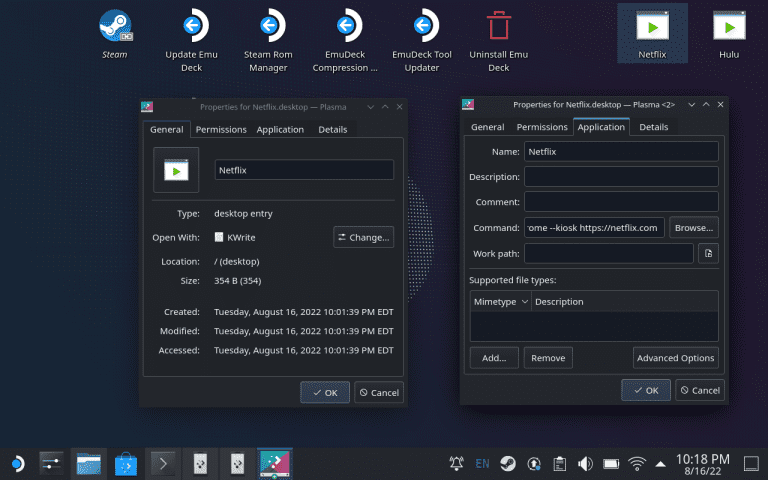
Task: Click Remove file type button
Action: coord(548,358)
